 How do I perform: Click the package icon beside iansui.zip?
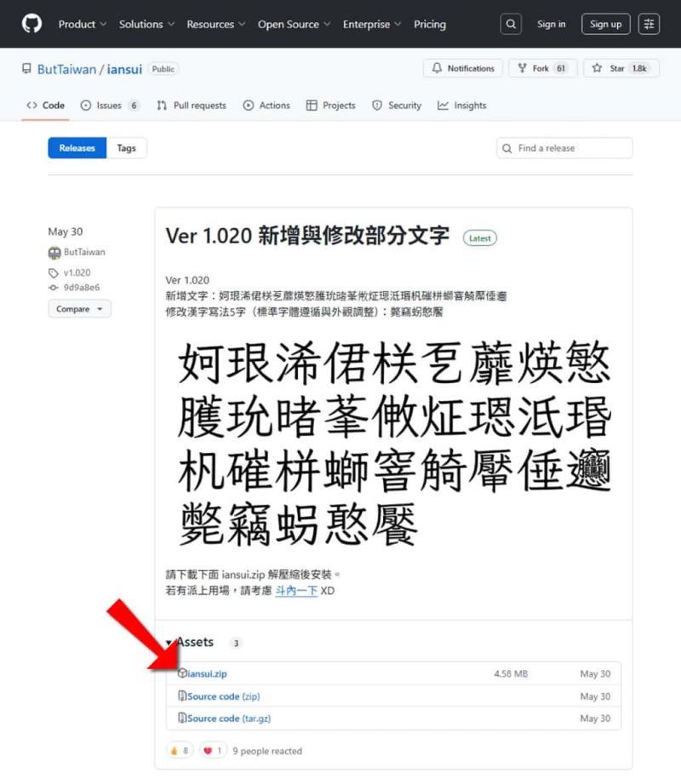182,673
